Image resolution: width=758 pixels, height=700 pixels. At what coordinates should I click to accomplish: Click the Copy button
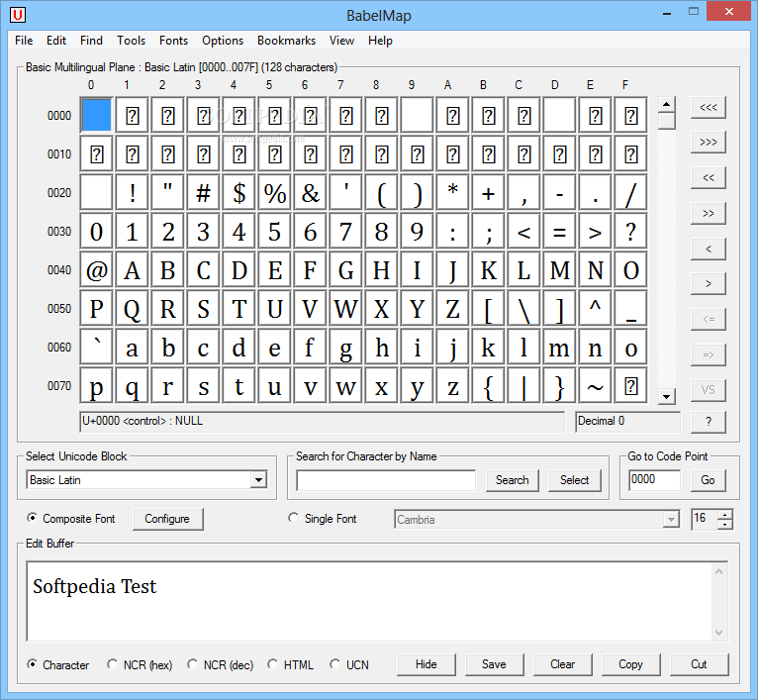[x=631, y=664]
